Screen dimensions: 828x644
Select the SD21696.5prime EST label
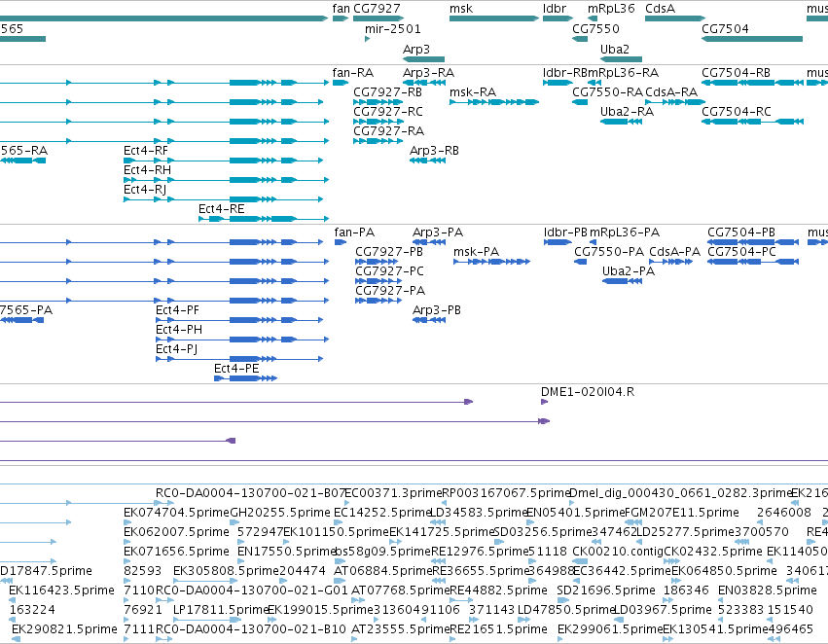coord(606,590)
